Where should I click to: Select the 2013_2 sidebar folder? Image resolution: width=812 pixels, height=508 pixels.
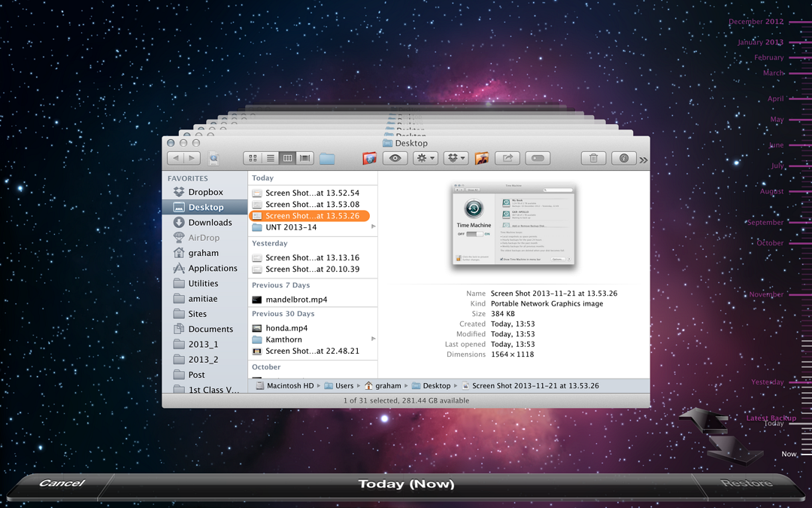point(205,359)
